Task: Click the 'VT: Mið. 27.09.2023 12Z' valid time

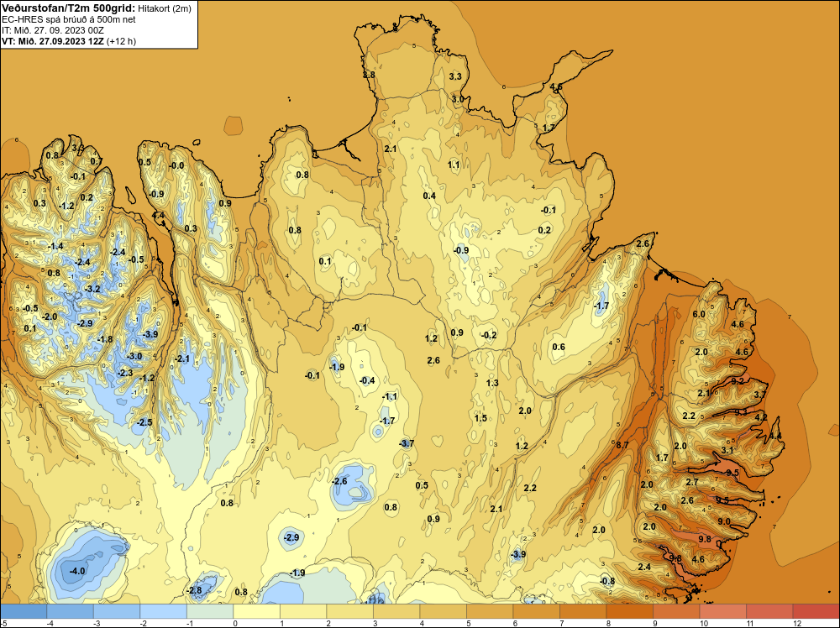Action: [x=53, y=41]
